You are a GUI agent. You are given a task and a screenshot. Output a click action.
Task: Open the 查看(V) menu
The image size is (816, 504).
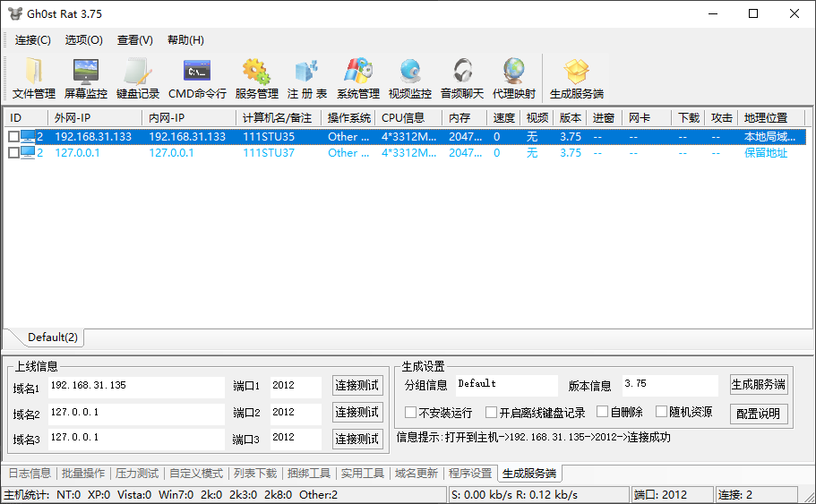click(x=134, y=40)
